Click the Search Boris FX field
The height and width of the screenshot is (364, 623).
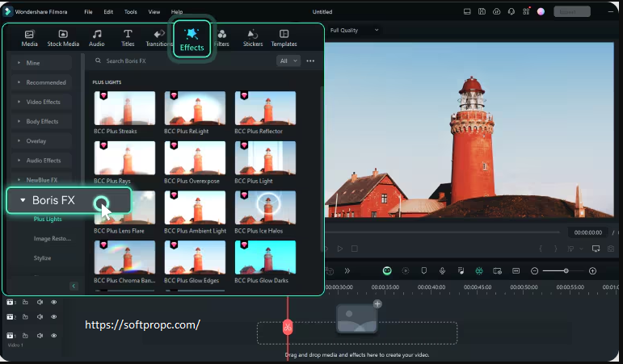click(x=183, y=61)
